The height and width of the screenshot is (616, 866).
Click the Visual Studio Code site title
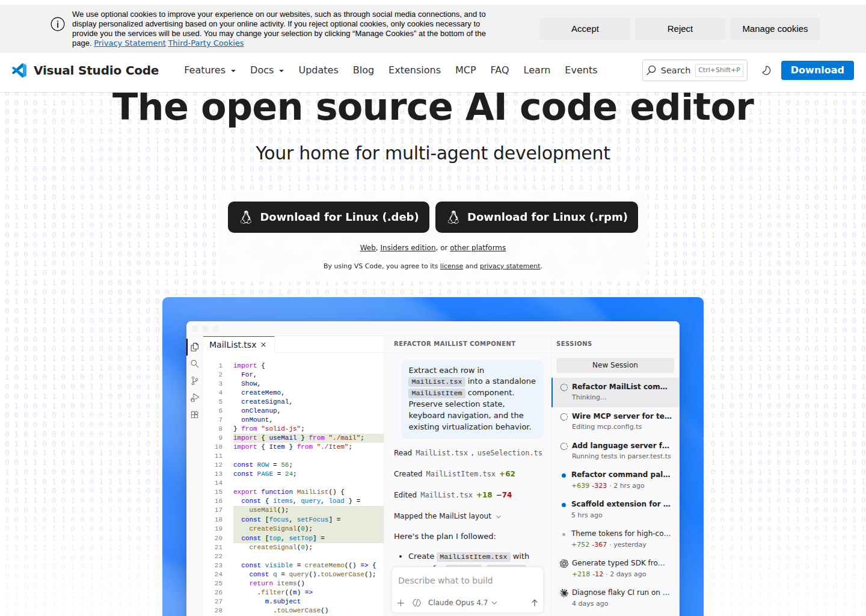coord(96,70)
